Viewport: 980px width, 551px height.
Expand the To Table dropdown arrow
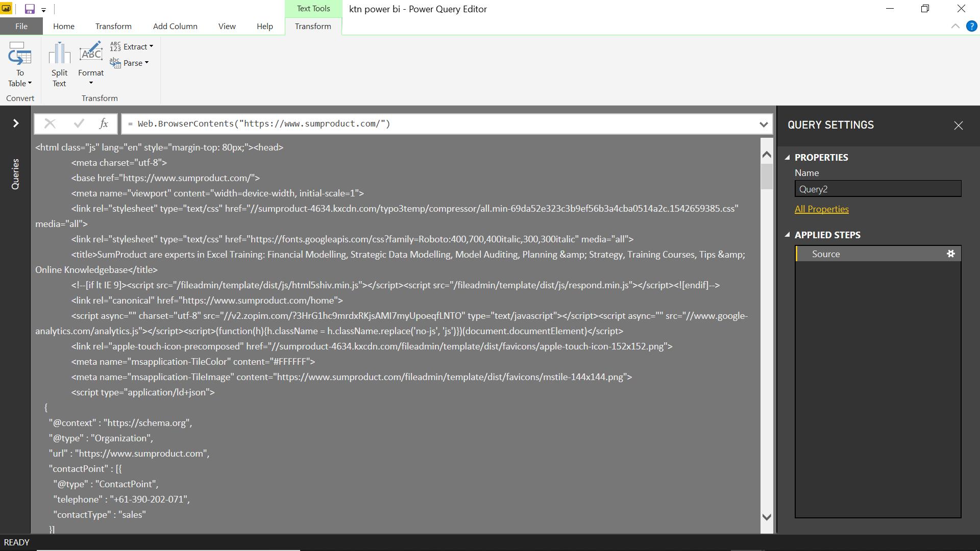click(30, 83)
